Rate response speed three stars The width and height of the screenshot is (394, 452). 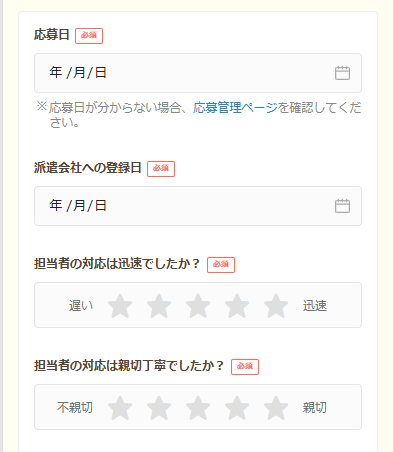click(198, 306)
